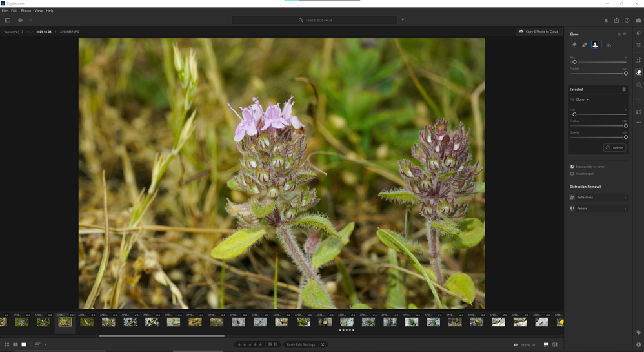This screenshot has height=352, width=644.
Task: Open the Help question mark icon
Action: (x=627, y=20)
